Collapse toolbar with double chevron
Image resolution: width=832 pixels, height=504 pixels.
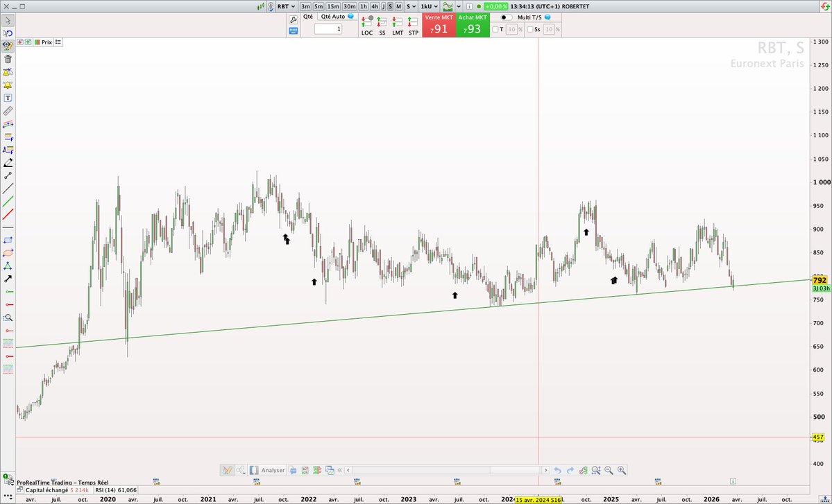(339, 470)
